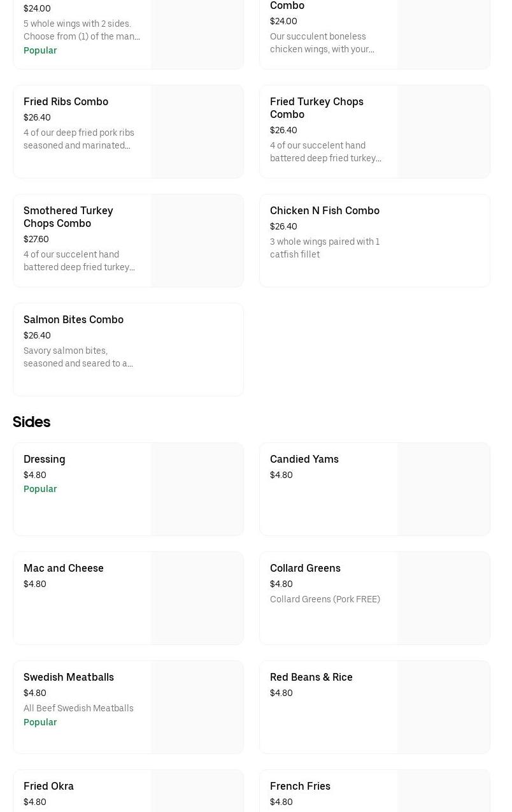Open the Smothered Turkey Chops Combo item
Image resolution: width=512 pixels, height=812 pixels.
coord(68,217)
